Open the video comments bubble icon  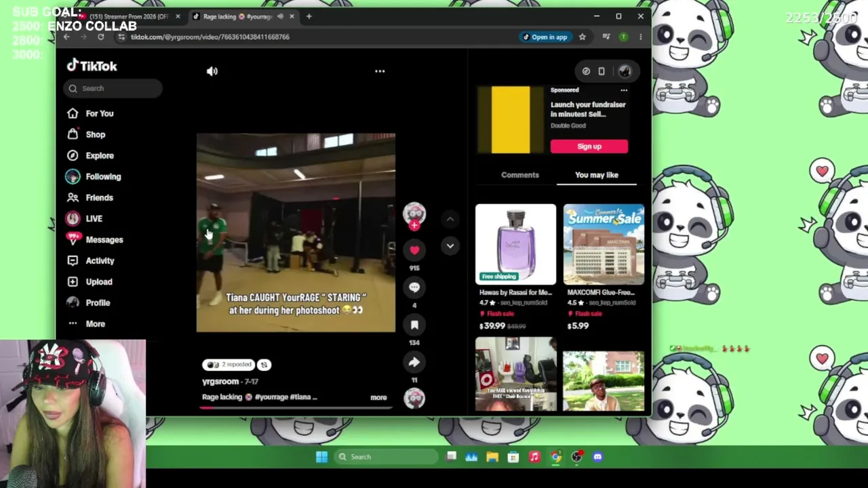click(x=414, y=287)
